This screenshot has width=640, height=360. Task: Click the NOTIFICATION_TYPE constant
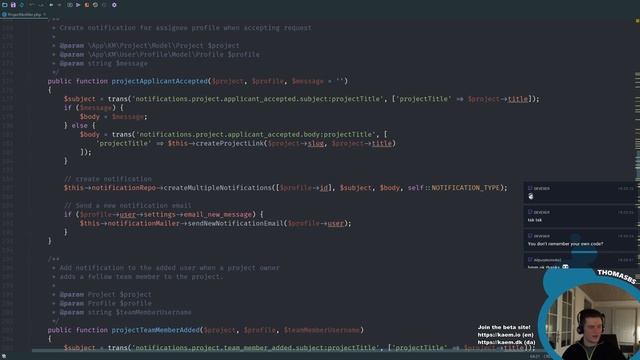(465, 188)
